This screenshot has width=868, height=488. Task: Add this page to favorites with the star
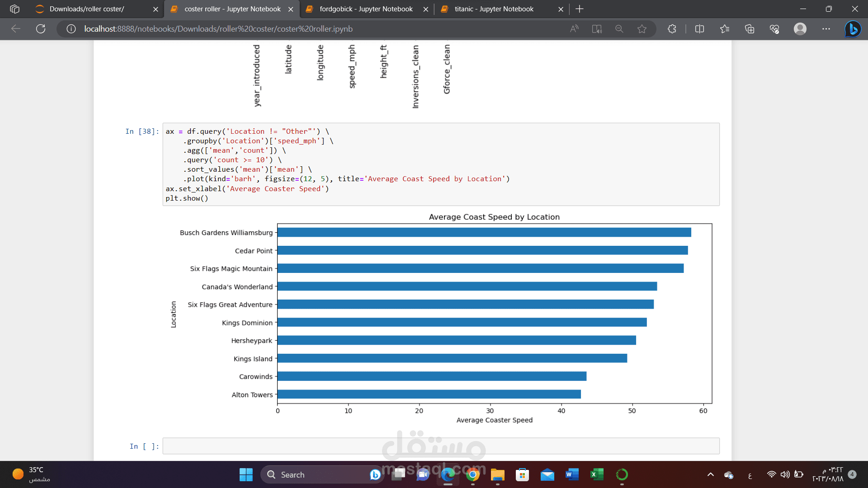point(642,29)
